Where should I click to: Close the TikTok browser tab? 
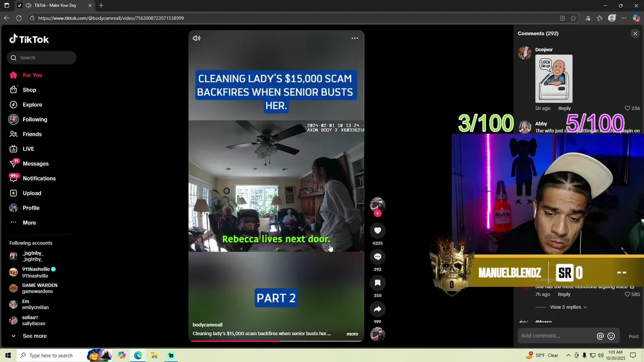[x=90, y=6]
